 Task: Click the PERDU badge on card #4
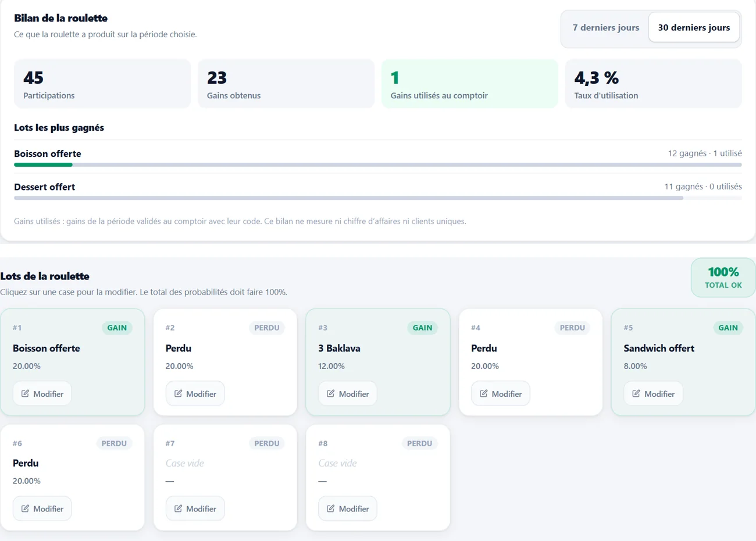coord(572,328)
